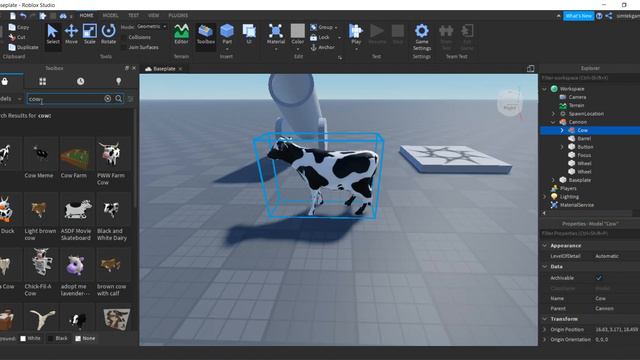Collapse the Cannon node in Explorer
This screenshot has width=640, height=360.
[x=553, y=122]
